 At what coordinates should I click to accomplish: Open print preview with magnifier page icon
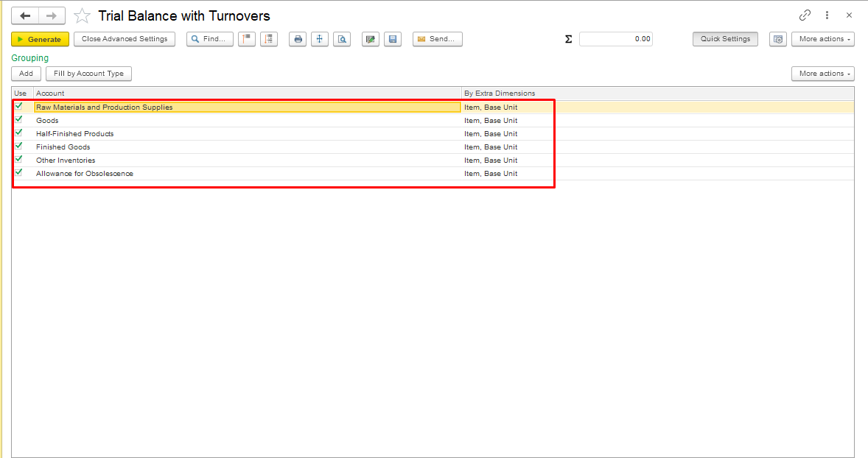click(341, 39)
